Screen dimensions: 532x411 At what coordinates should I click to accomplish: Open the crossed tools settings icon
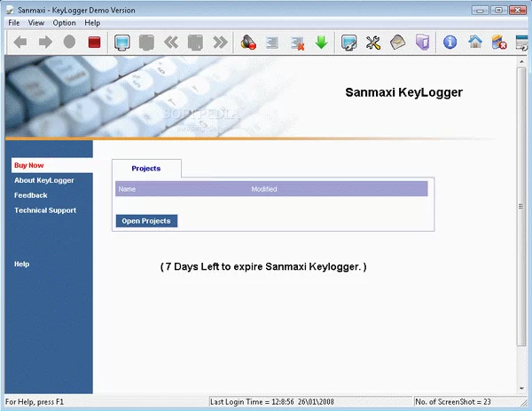(x=373, y=43)
